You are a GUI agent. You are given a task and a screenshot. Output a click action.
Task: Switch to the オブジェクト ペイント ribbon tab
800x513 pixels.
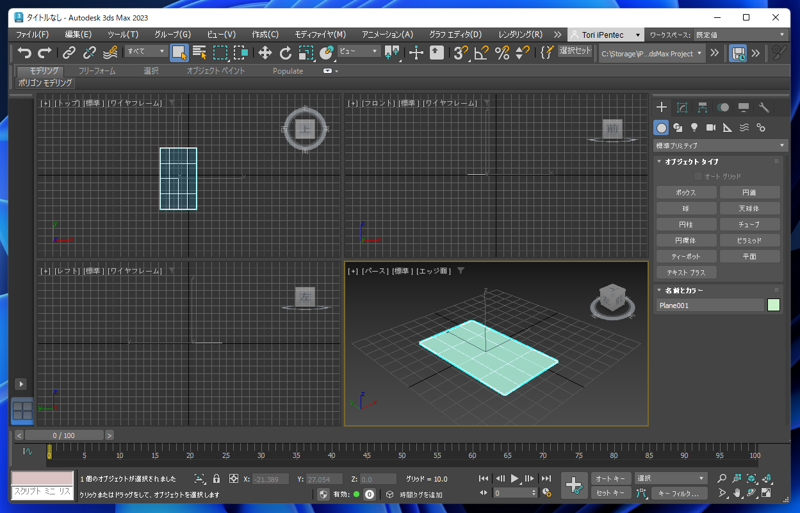tap(216, 71)
